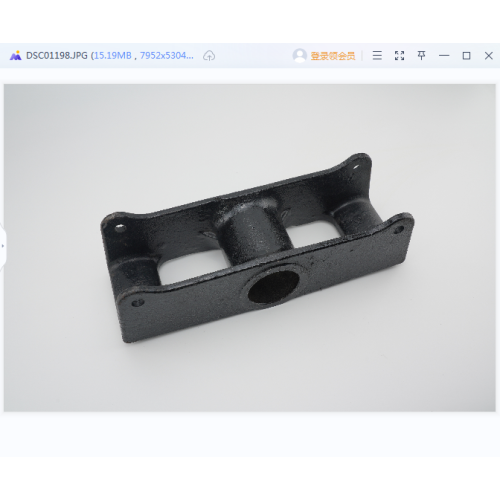The height and width of the screenshot is (500, 500).
Task: Open the 登录领会员 login link
Action: 333,56
